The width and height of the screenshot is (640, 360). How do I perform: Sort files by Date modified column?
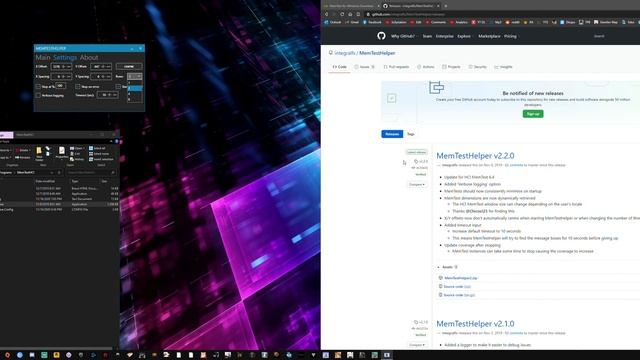coord(45,181)
